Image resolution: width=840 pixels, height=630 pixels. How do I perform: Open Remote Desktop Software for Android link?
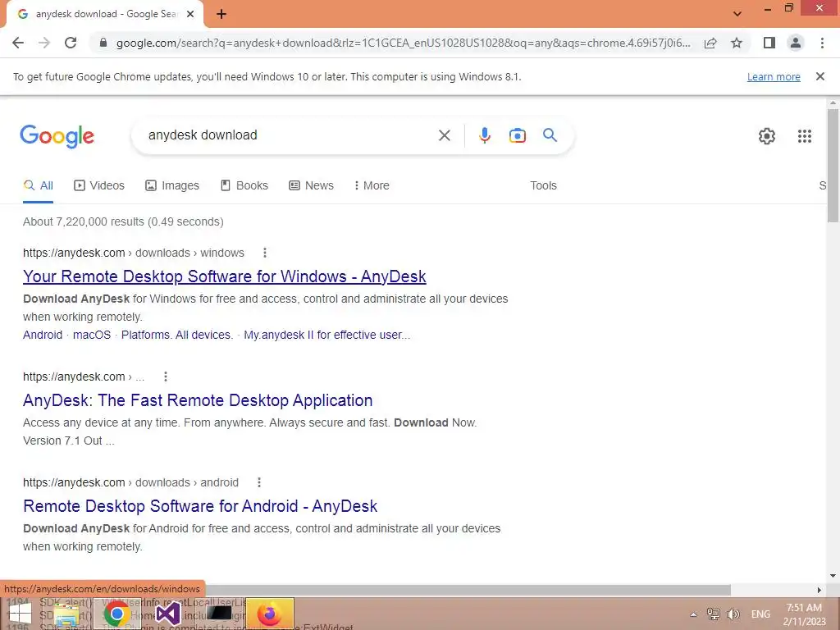tap(200, 506)
